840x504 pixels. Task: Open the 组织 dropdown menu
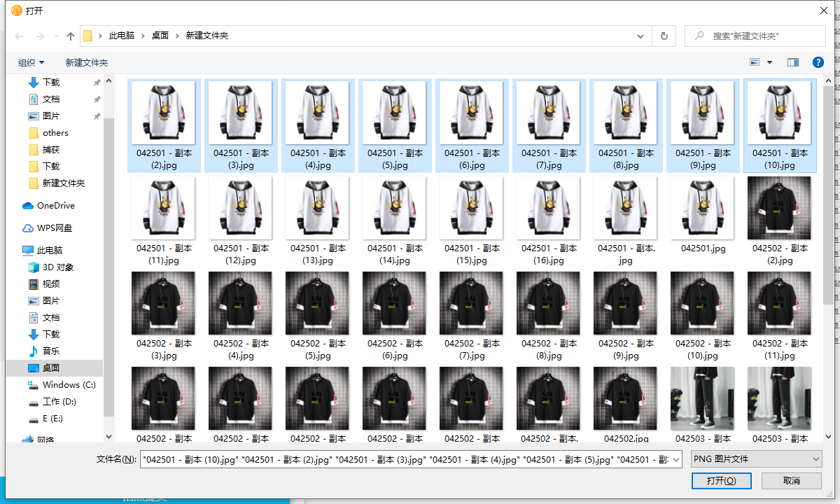pos(31,62)
